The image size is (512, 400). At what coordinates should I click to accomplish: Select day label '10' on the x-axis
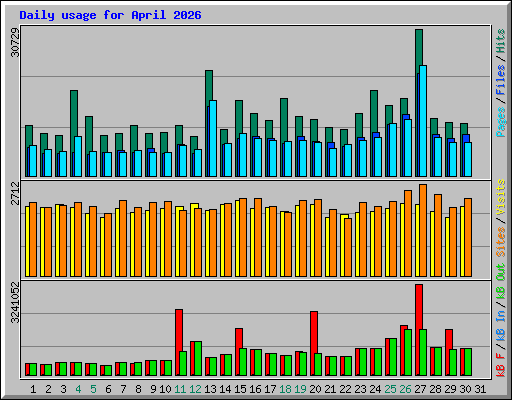coord(165,389)
